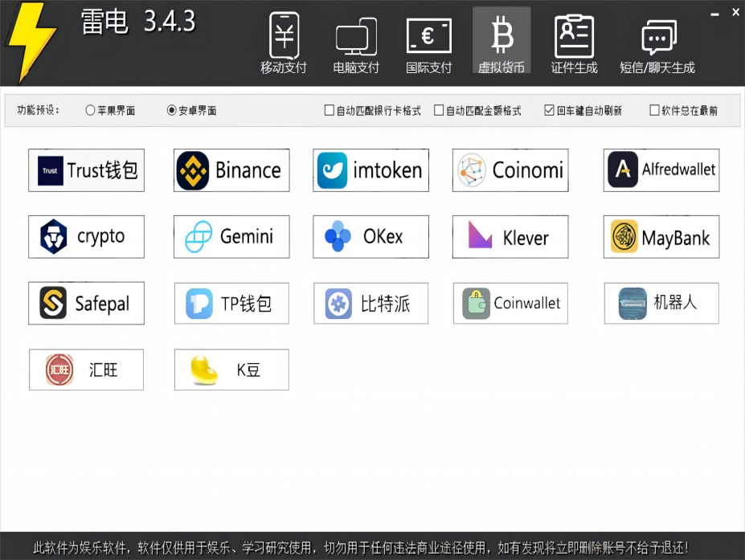
Task: Open the MayBank template
Action: click(x=661, y=236)
